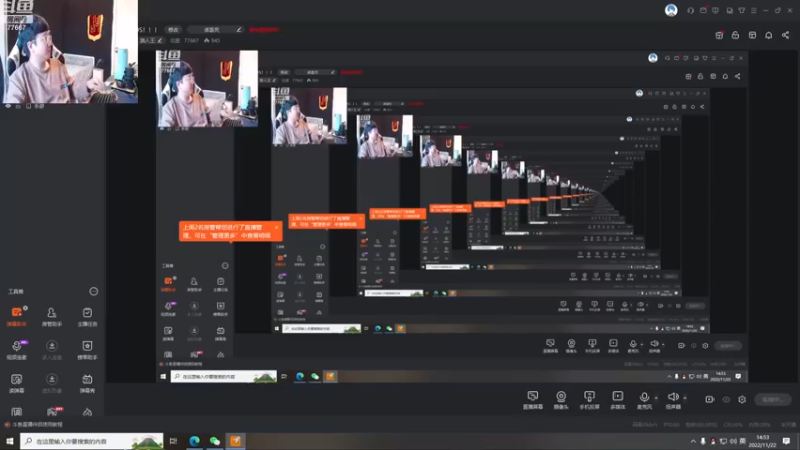
Task: Toggle eye icon under webcam preview
Action: [8, 106]
